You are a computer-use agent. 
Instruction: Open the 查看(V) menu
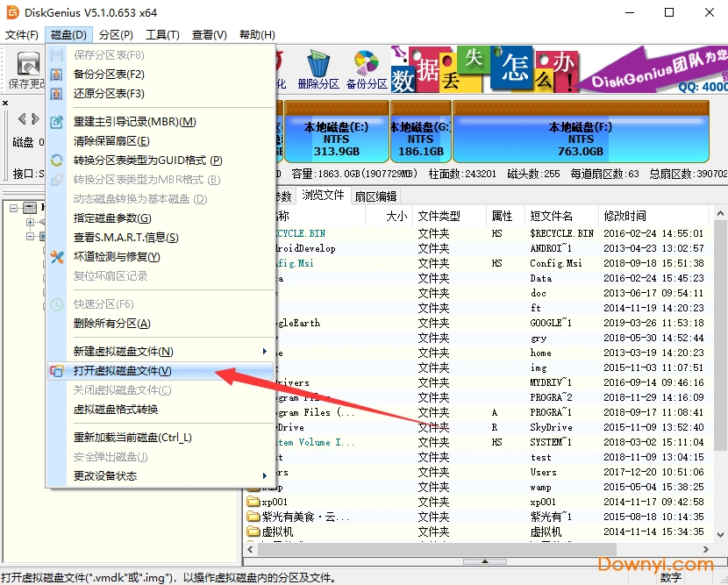[x=204, y=34]
